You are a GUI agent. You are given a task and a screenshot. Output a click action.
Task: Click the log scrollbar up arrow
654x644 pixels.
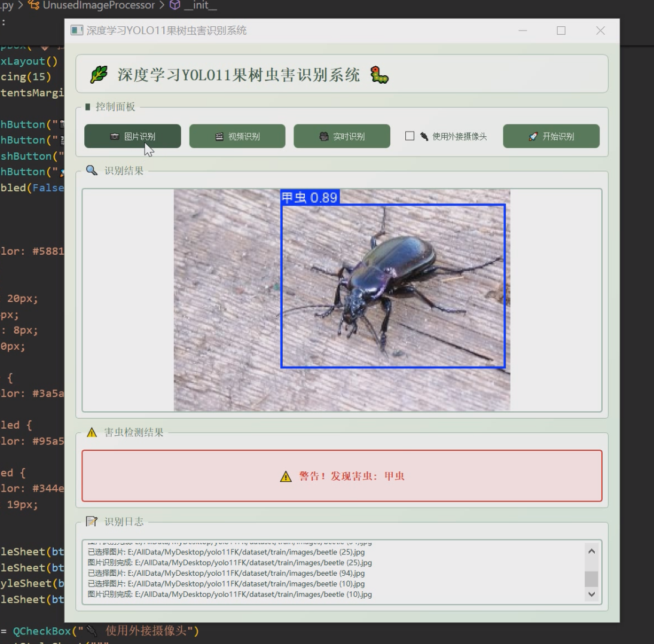[592, 551]
